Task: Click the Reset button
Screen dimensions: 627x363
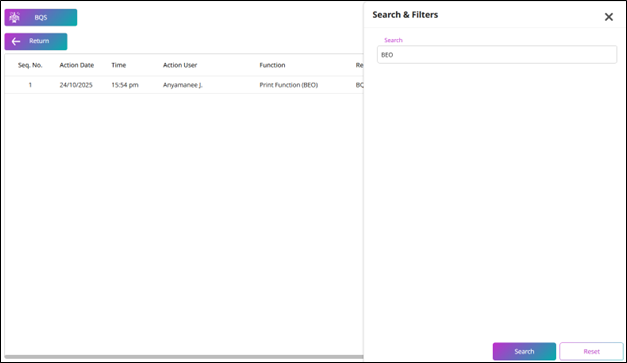Action: (x=591, y=351)
